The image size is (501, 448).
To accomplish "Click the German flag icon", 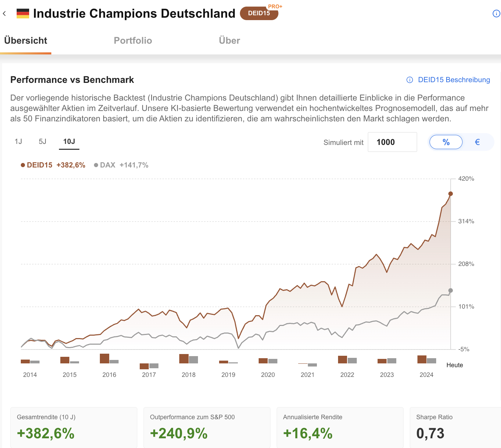I will point(23,14).
